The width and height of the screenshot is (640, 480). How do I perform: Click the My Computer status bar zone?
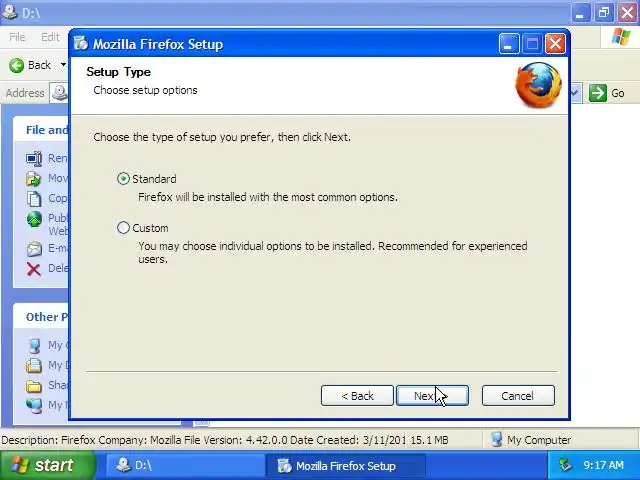click(561, 440)
